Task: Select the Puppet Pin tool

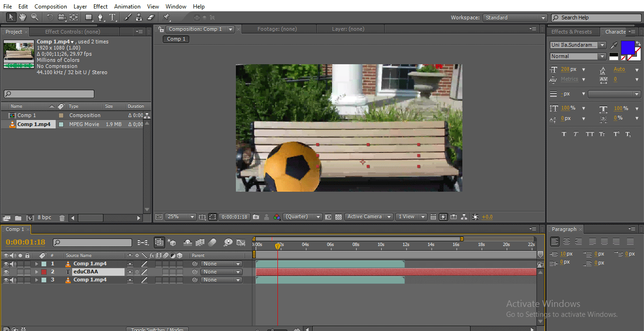Action: click(x=167, y=17)
